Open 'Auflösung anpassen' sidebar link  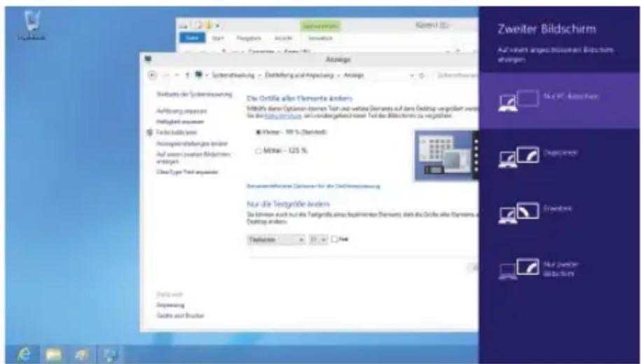(181, 111)
